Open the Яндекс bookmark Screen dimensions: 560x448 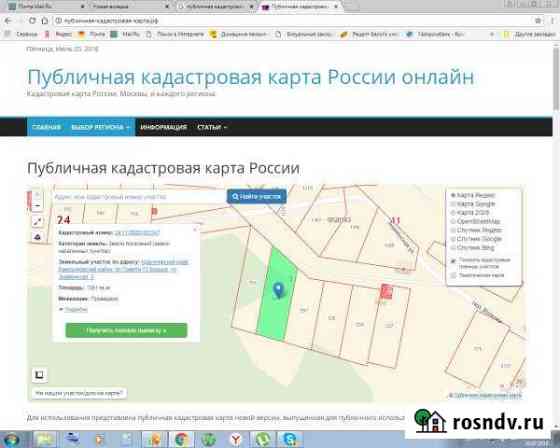click(x=59, y=34)
